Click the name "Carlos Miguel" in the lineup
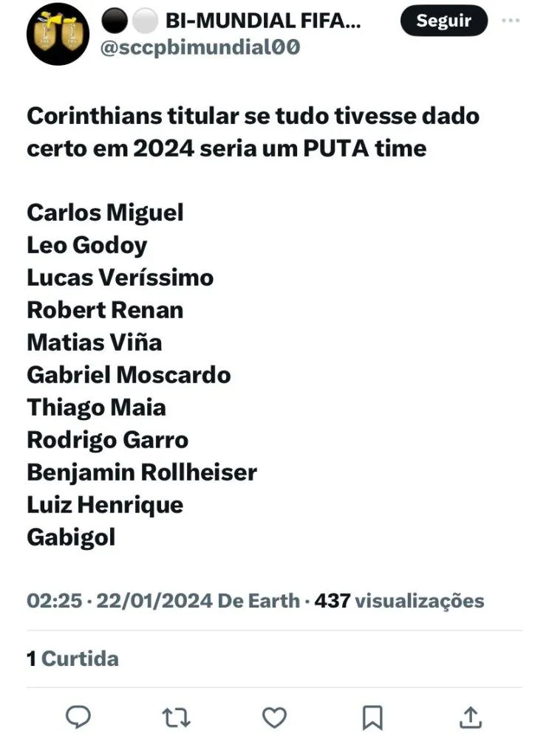 click(x=105, y=213)
